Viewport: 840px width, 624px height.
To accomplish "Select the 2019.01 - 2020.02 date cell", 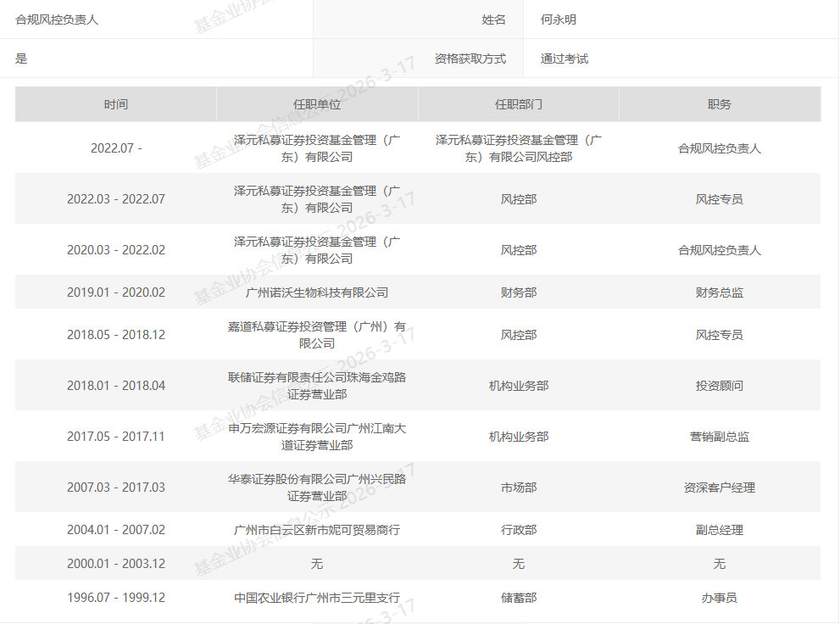I will pyautogui.click(x=116, y=292).
